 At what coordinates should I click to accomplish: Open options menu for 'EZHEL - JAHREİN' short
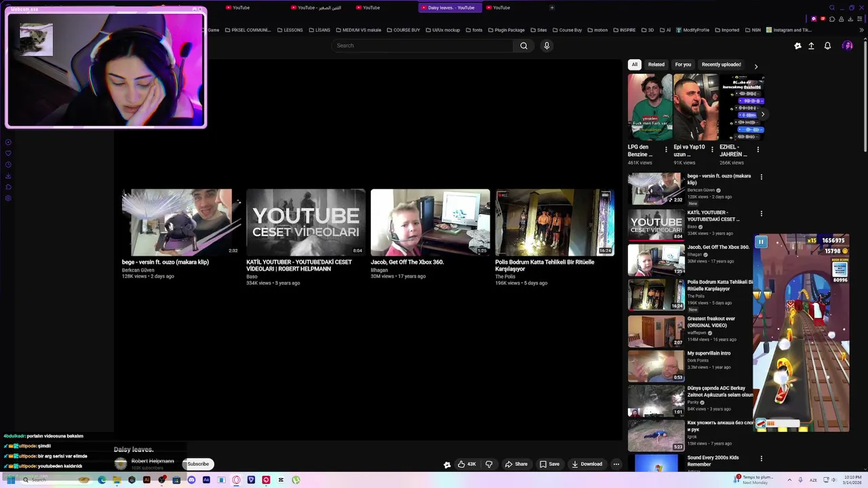click(x=757, y=150)
